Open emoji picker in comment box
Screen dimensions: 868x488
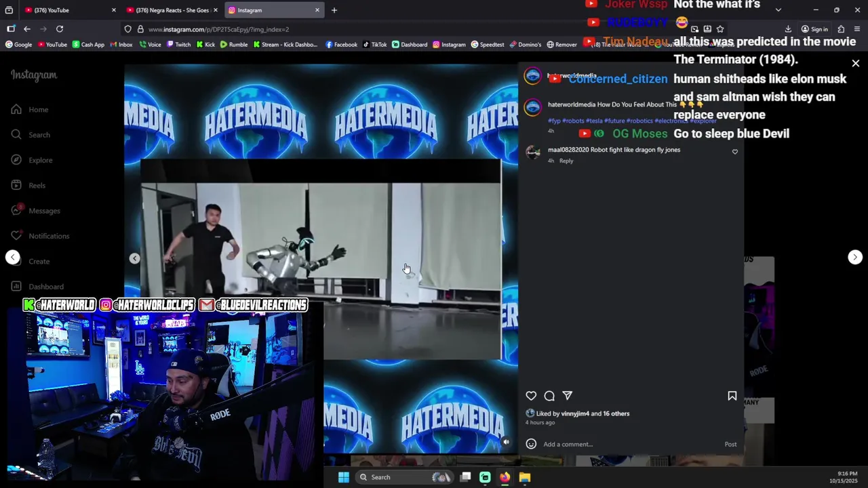click(531, 444)
